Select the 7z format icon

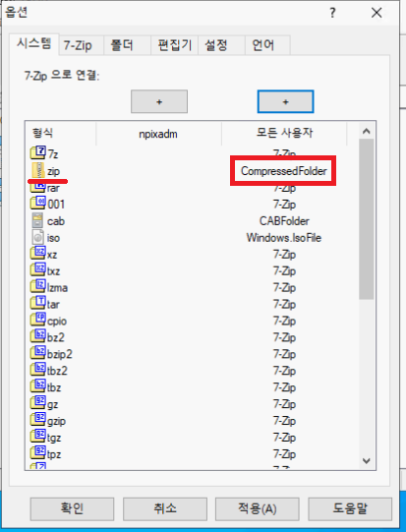coord(37,153)
